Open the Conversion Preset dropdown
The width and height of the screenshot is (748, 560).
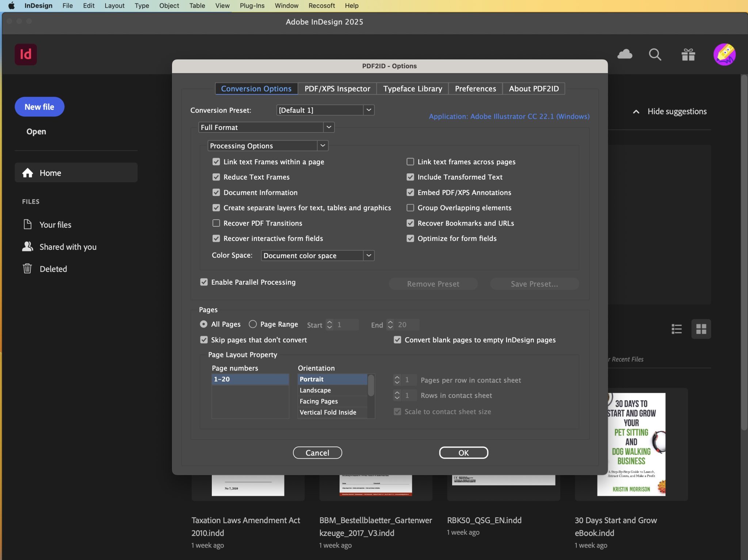point(369,110)
